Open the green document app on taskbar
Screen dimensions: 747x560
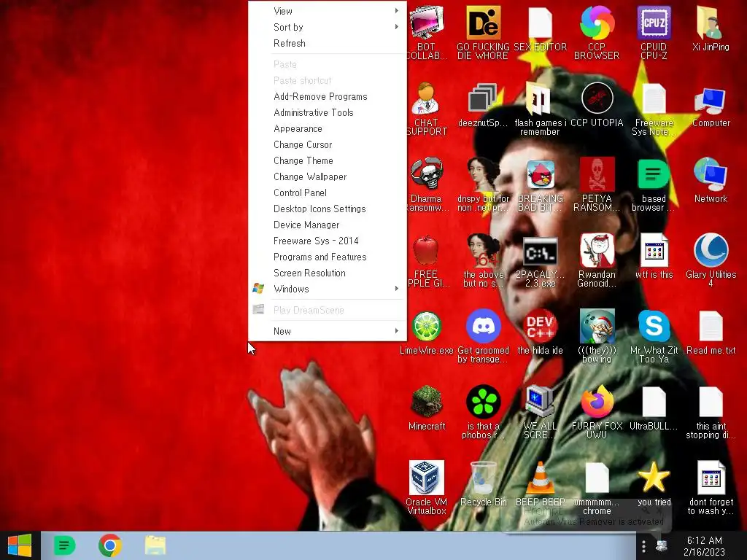(x=64, y=545)
